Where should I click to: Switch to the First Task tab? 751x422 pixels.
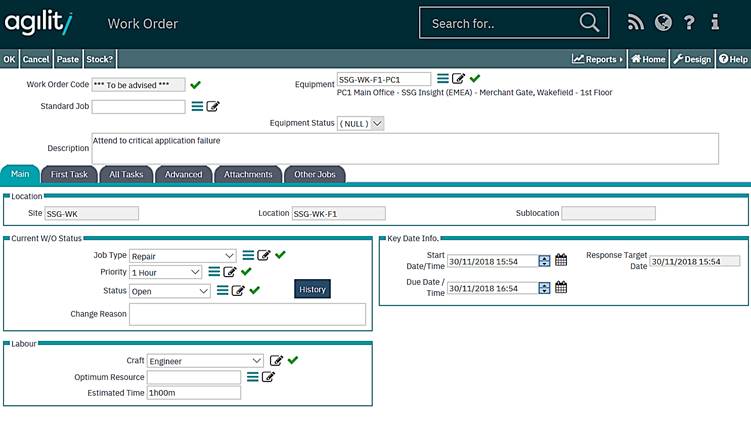tap(69, 174)
